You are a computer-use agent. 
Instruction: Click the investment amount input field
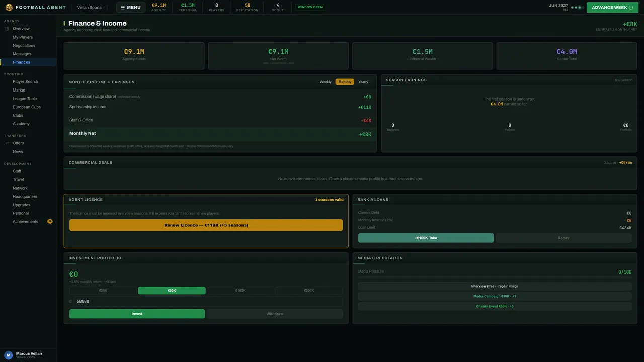click(208, 301)
